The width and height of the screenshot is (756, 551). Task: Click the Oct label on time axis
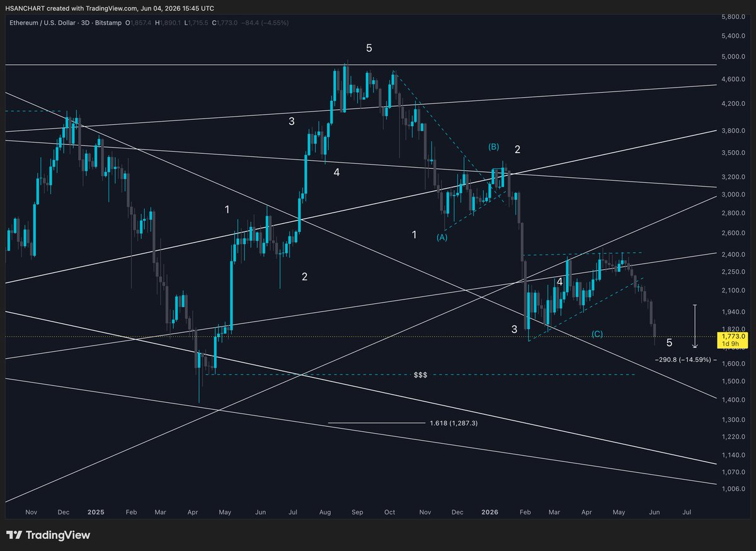390,513
